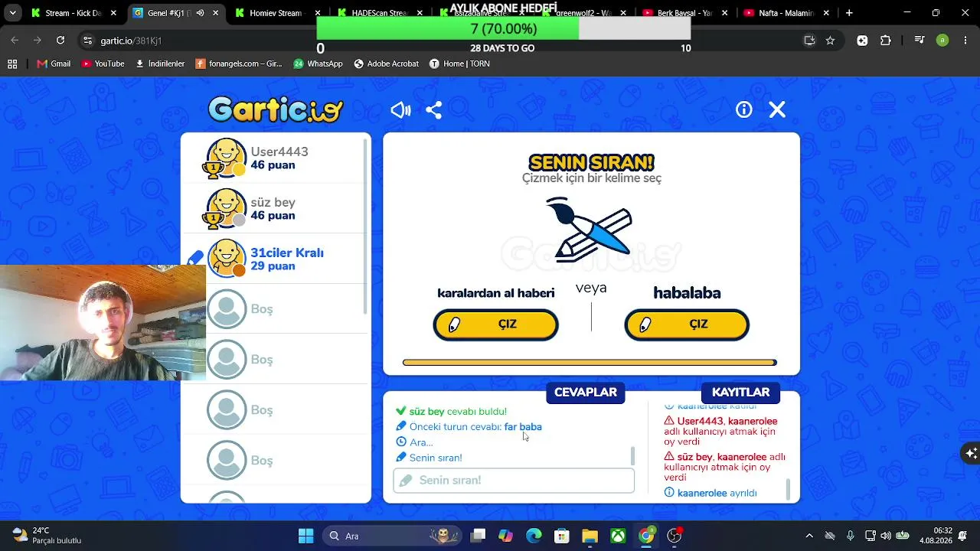Open Task View on the taskbar
The height and width of the screenshot is (551, 980).
[478, 536]
